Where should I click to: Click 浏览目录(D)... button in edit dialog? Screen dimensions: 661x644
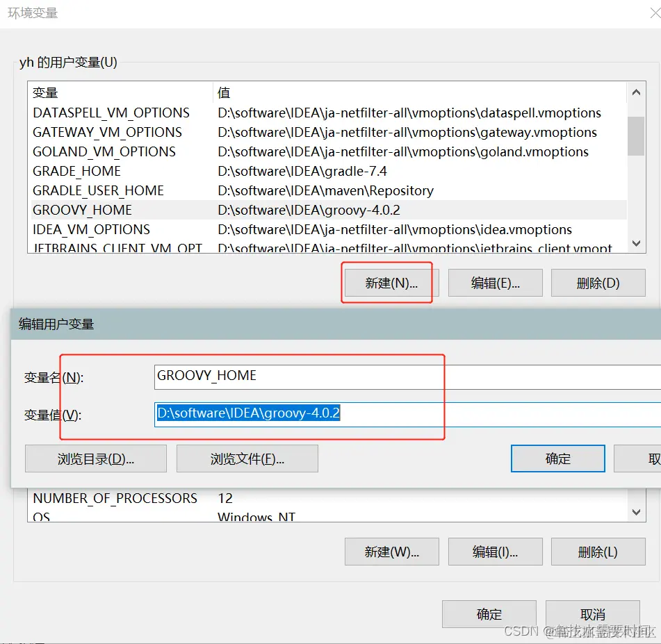[96, 459]
